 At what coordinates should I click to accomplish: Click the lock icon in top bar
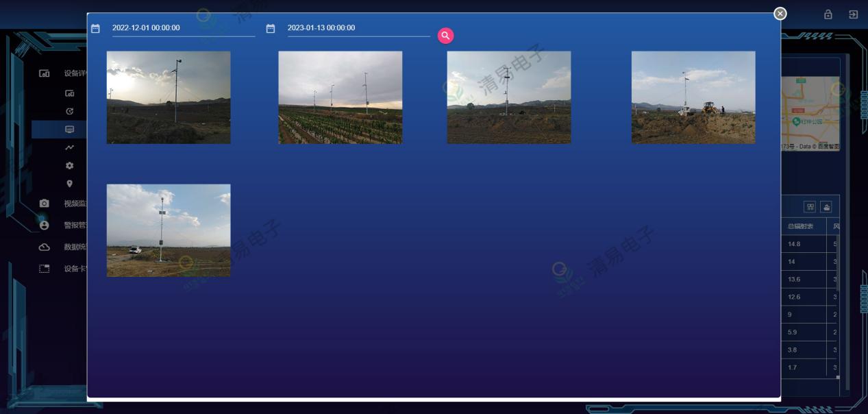pos(828,14)
